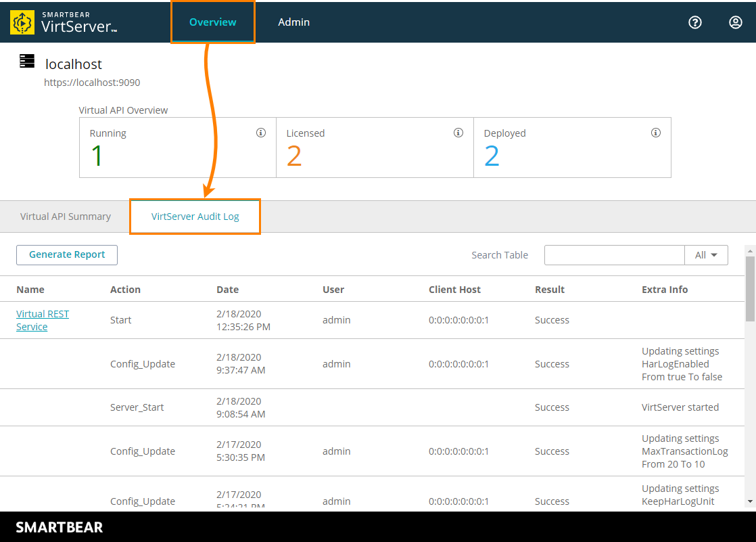Select the VirtServer Audit Log tab
The height and width of the screenshot is (542, 756).
click(195, 217)
